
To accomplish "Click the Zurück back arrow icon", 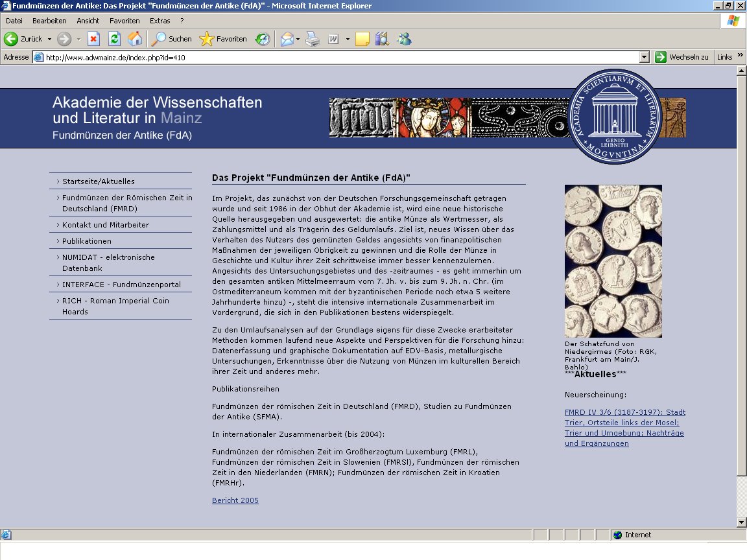I will (x=11, y=39).
